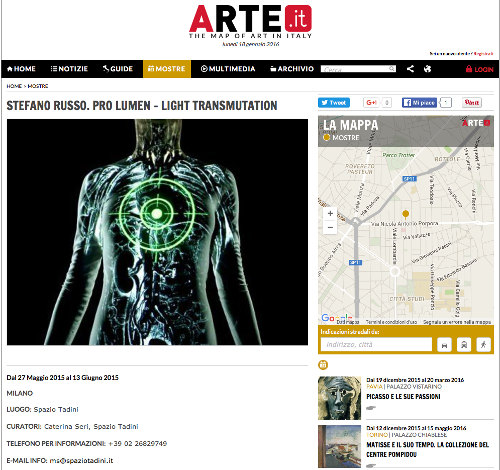Click the MILANO city text
Viewport: 500px width, 470px height.
click(20, 393)
